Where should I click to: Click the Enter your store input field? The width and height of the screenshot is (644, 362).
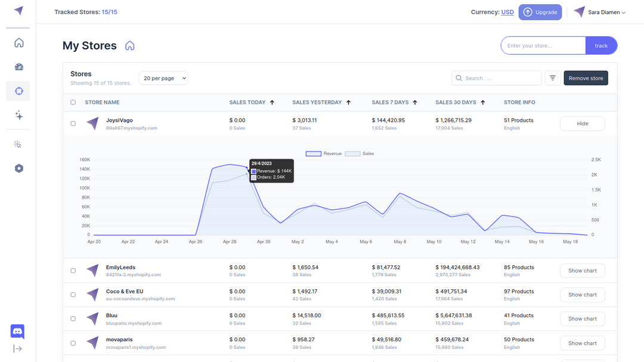tap(543, 45)
